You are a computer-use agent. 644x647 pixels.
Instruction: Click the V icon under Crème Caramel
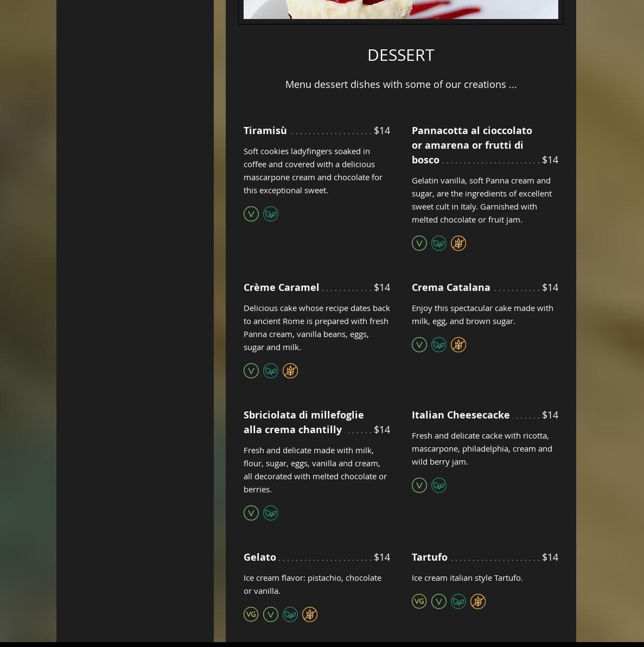click(251, 371)
